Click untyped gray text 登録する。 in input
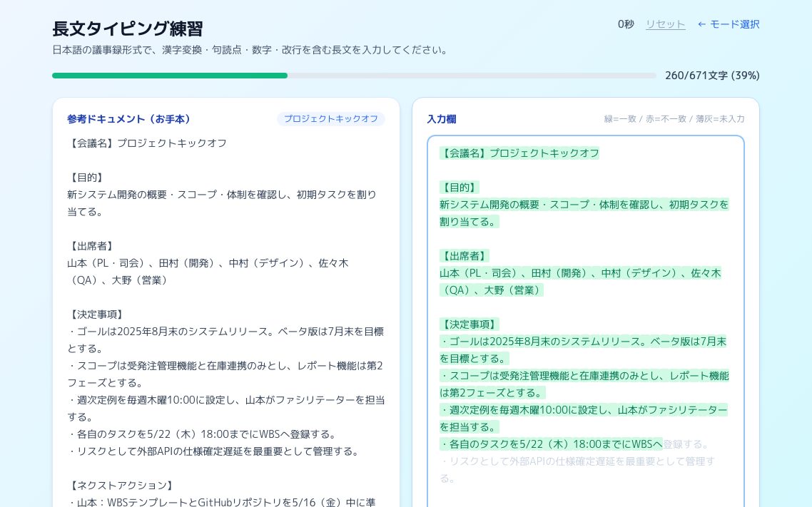The height and width of the screenshot is (507, 812). click(686, 444)
